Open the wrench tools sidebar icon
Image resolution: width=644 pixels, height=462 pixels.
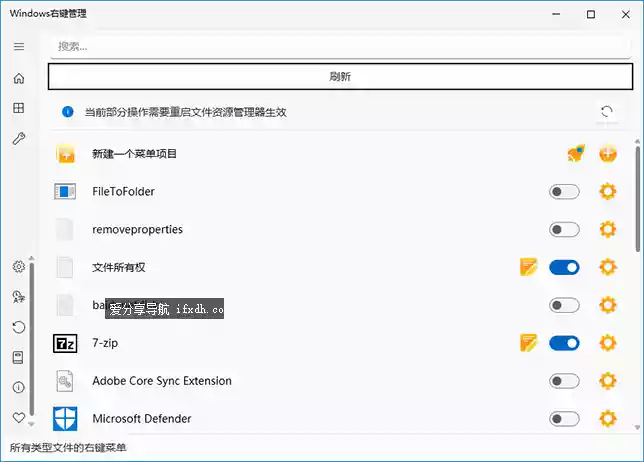pos(19,138)
